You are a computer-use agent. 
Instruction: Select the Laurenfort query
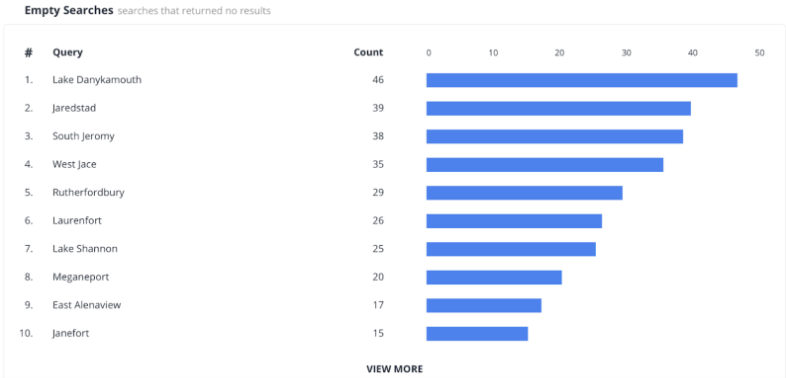77,221
